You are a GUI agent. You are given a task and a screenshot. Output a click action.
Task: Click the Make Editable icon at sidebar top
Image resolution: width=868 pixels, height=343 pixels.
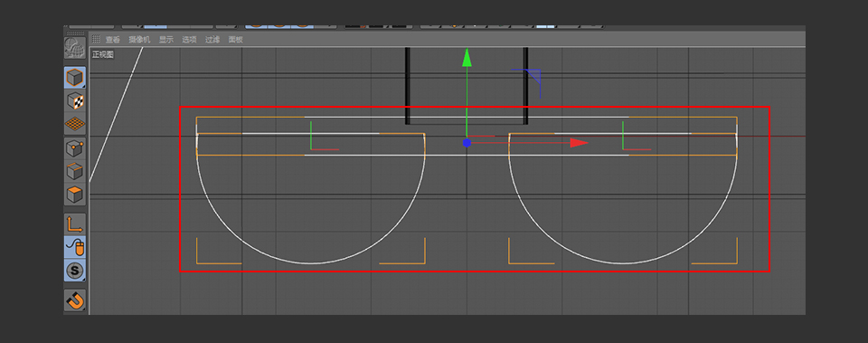tap(75, 48)
